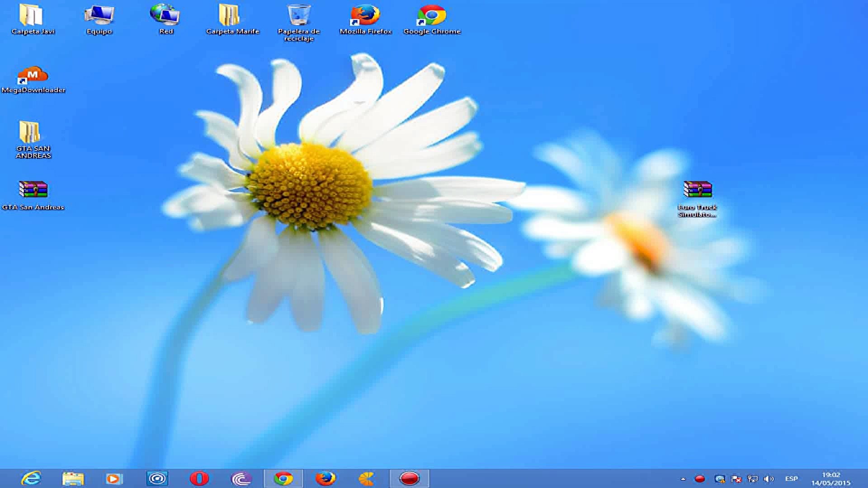Open Internet Explorer from the taskbar
This screenshot has height=488, width=868.
pos(31,478)
